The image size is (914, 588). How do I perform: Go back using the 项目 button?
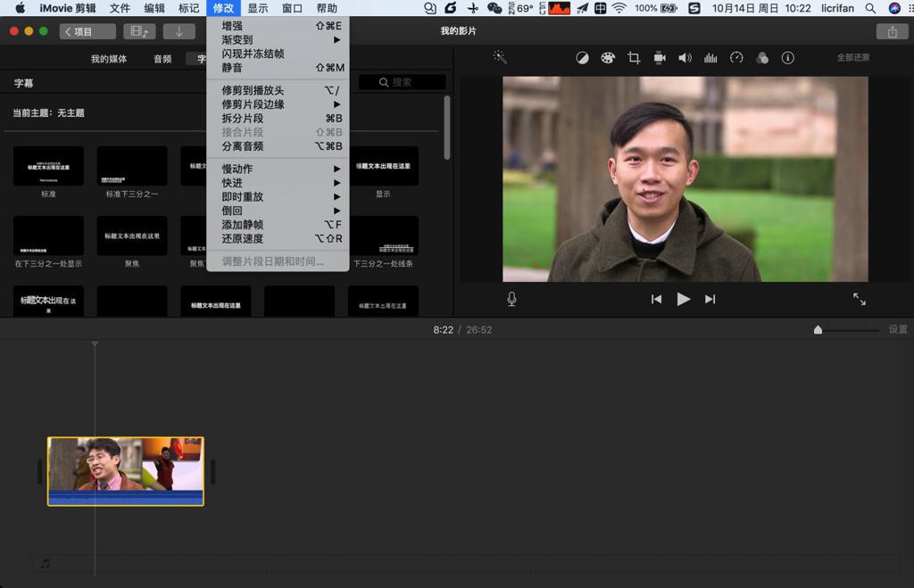click(87, 31)
